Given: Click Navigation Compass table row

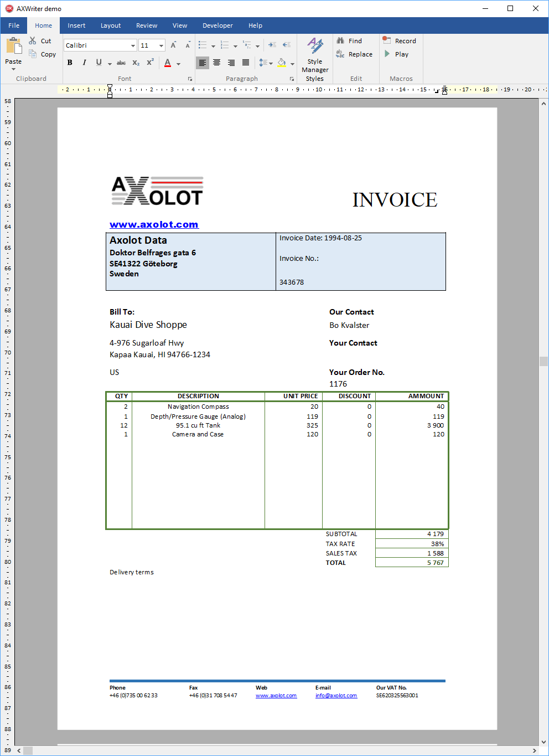Looking at the screenshot, I should tap(277, 407).
